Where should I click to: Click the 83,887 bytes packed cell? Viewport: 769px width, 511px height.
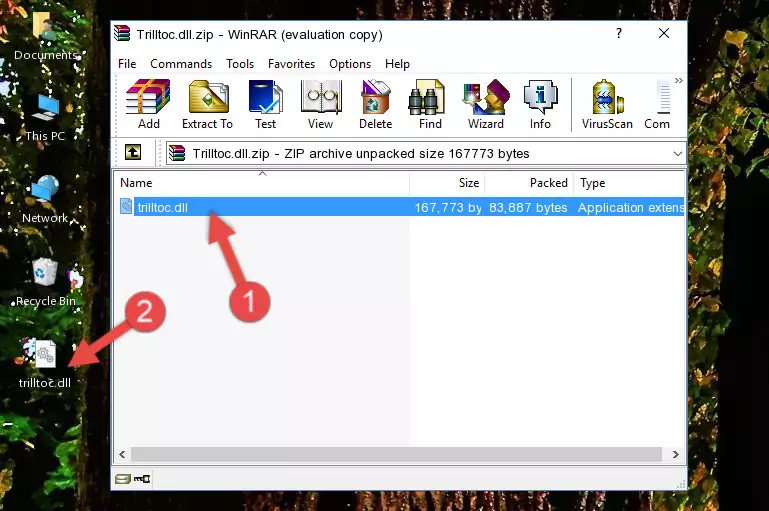pos(528,207)
